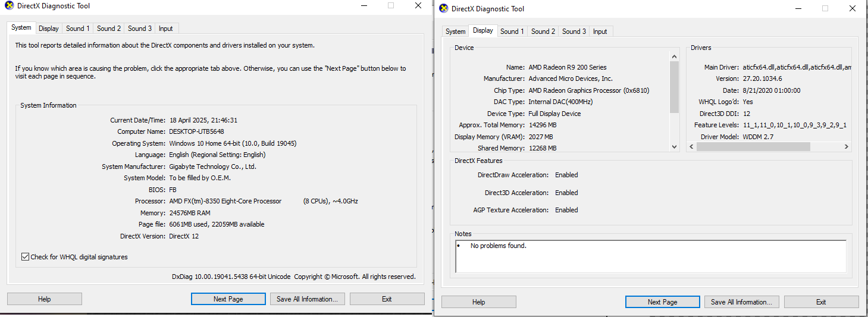This screenshot has height=317, width=868.
Task: Click Save All Information in left window
Action: click(x=307, y=299)
